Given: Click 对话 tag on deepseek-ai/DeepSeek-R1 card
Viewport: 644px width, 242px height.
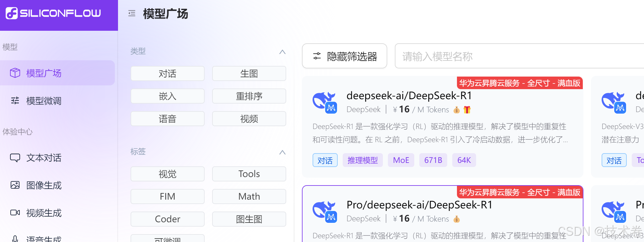Looking at the screenshot, I should (325, 160).
